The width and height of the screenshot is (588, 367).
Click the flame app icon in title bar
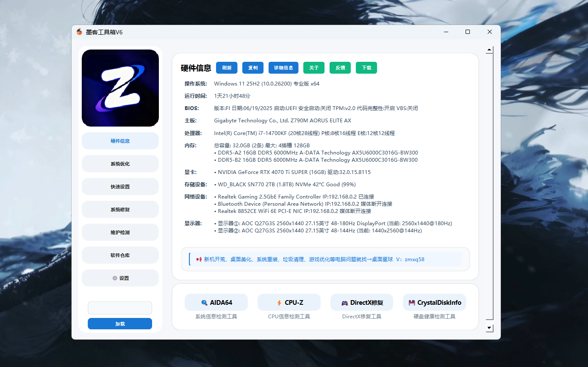tap(80, 32)
